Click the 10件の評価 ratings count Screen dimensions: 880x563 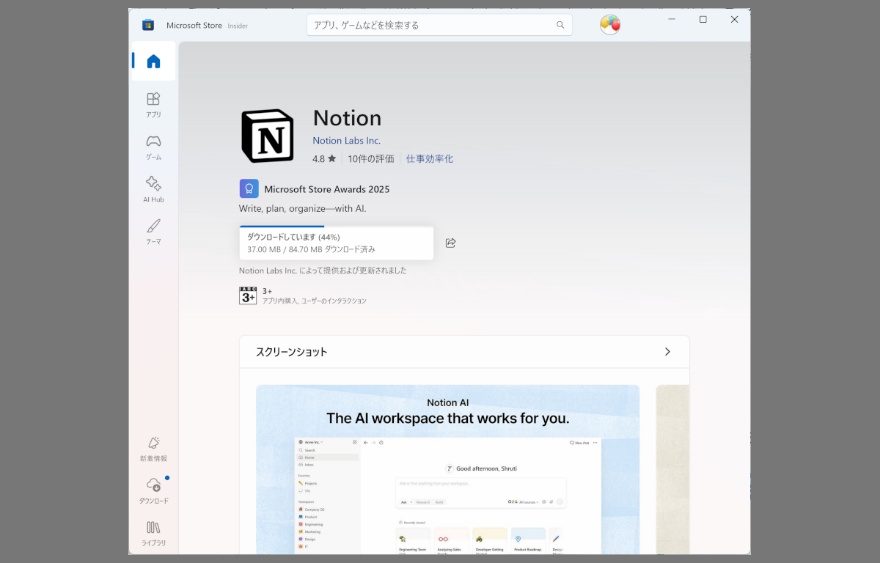coord(371,159)
